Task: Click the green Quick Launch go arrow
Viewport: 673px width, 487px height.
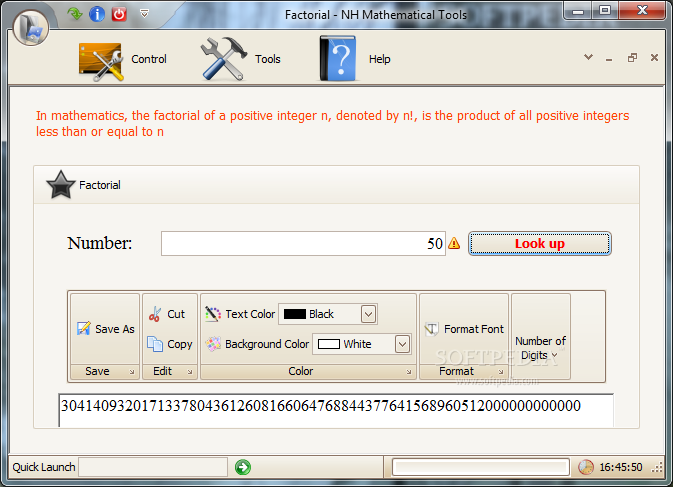Action: pos(243,467)
